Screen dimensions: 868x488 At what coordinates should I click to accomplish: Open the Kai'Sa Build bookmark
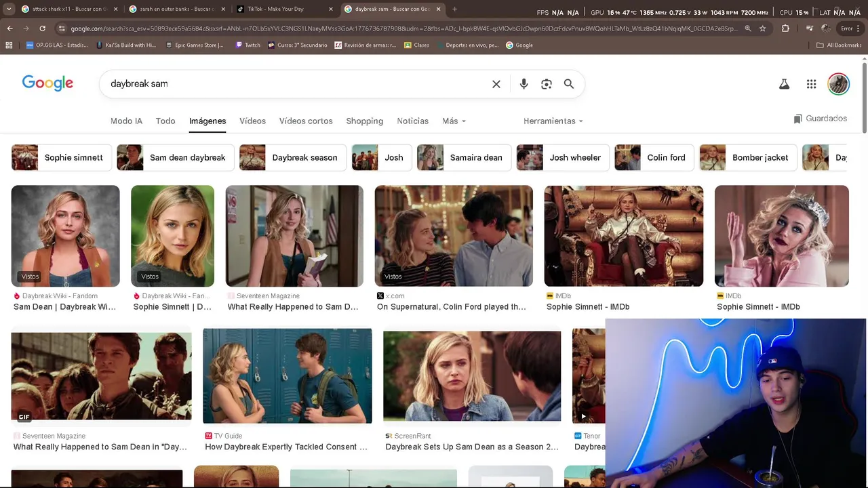pyautogui.click(x=125, y=45)
